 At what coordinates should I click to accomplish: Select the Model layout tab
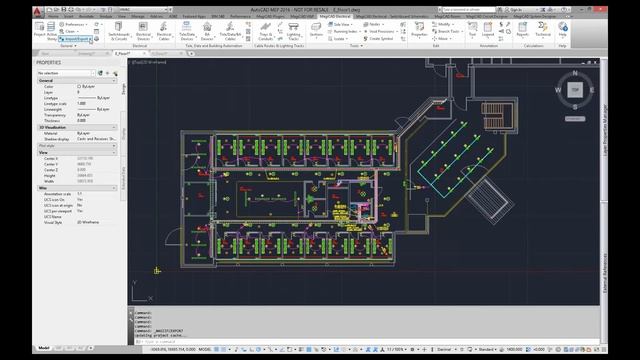coord(44,348)
